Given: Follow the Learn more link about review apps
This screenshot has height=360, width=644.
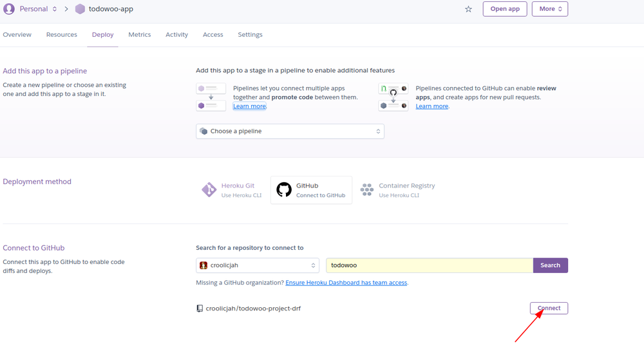Looking at the screenshot, I should 431,106.
